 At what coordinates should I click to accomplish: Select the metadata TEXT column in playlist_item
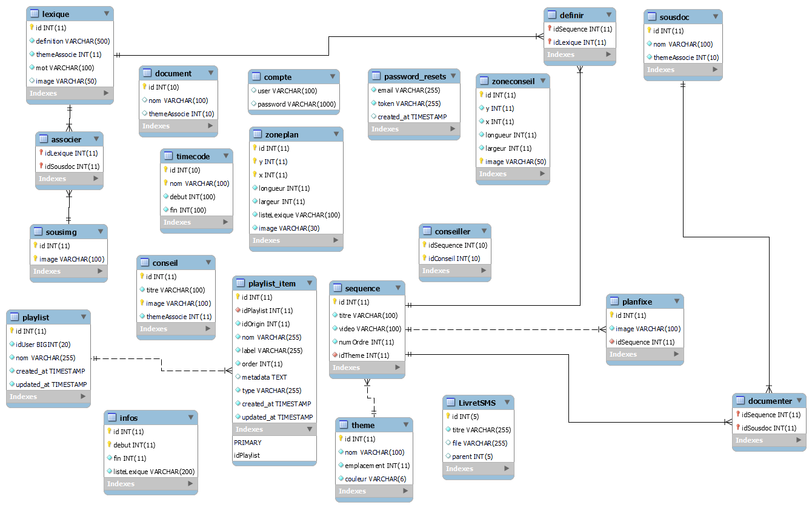(264, 377)
